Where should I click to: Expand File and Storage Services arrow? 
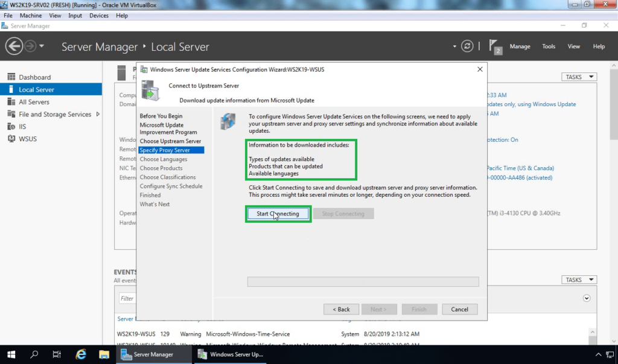coord(98,114)
